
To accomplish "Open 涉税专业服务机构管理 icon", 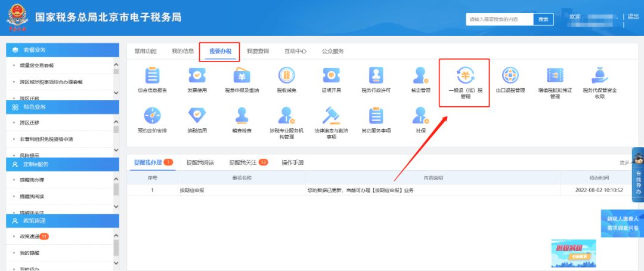I will point(286,116).
